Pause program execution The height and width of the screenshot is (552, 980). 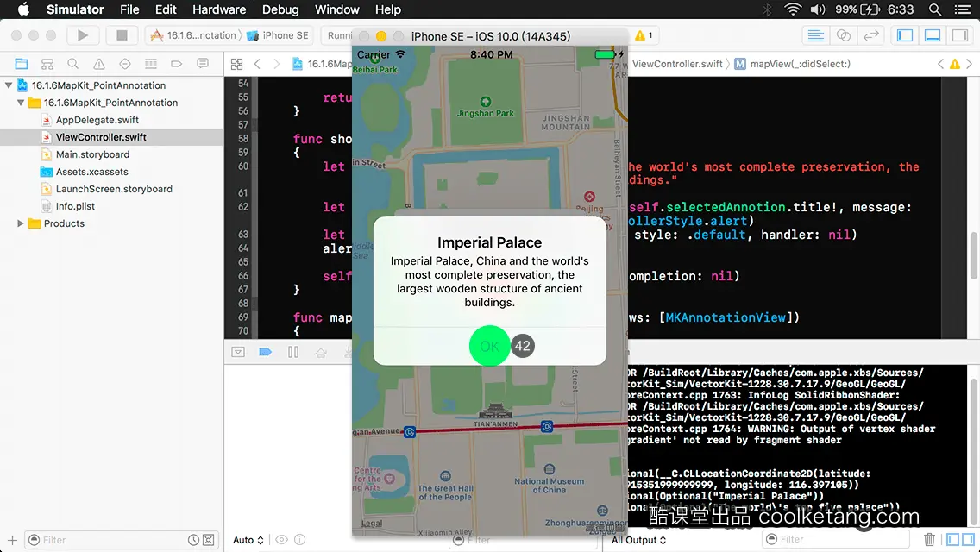[x=293, y=352]
